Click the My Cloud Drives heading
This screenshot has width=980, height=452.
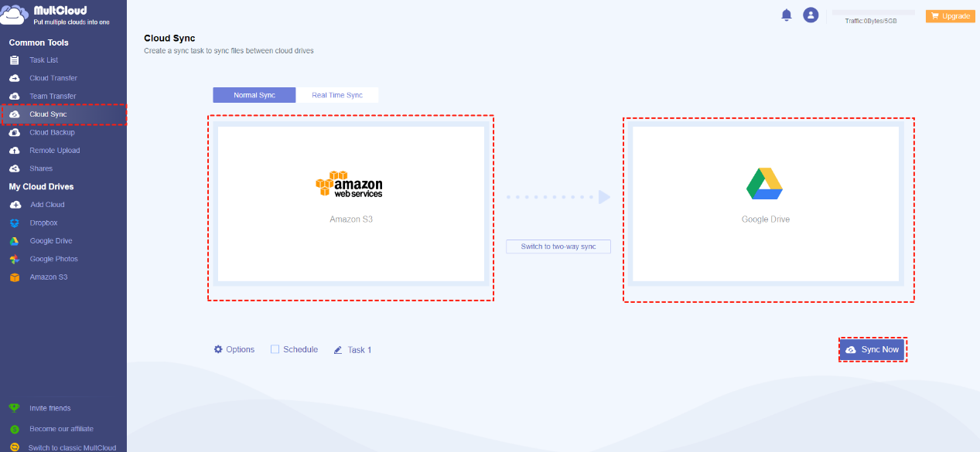tap(41, 187)
